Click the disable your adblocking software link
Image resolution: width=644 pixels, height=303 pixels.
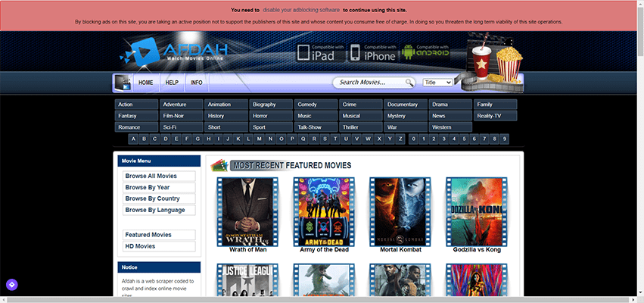pos(301,10)
